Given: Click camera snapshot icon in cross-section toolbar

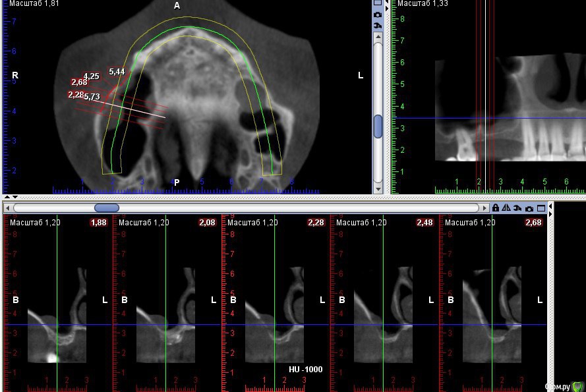Looking at the screenshot, I should point(529,208).
